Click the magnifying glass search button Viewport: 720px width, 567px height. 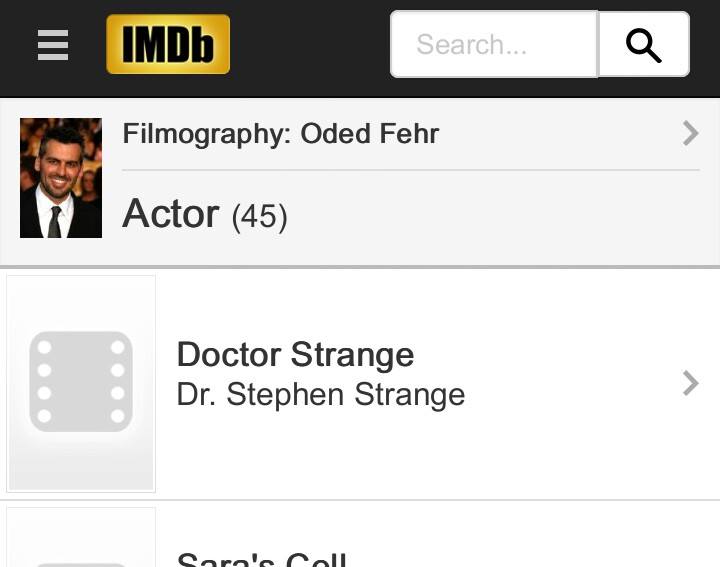click(644, 45)
